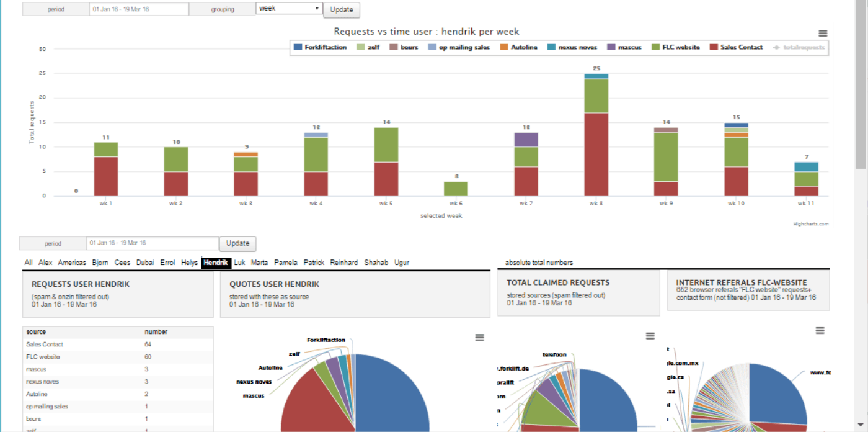
Task: Switch to the Patrick tab
Action: tap(314, 263)
